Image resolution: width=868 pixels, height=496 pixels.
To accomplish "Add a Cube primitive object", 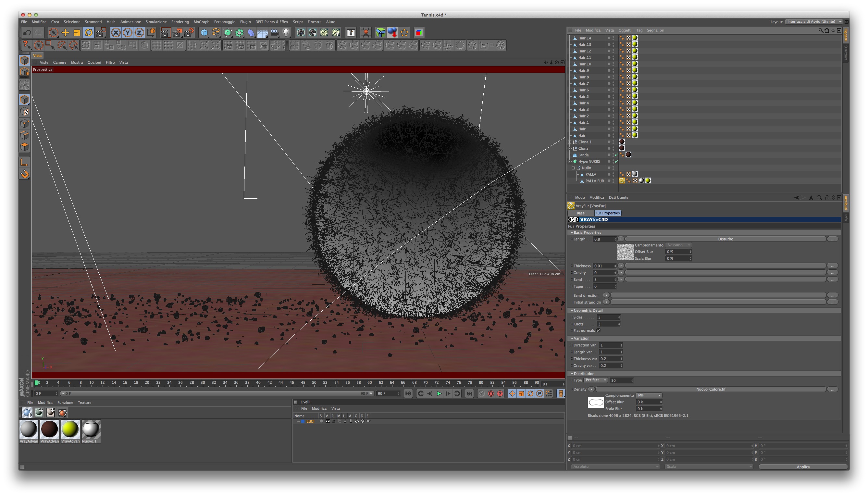I will click(x=204, y=33).
